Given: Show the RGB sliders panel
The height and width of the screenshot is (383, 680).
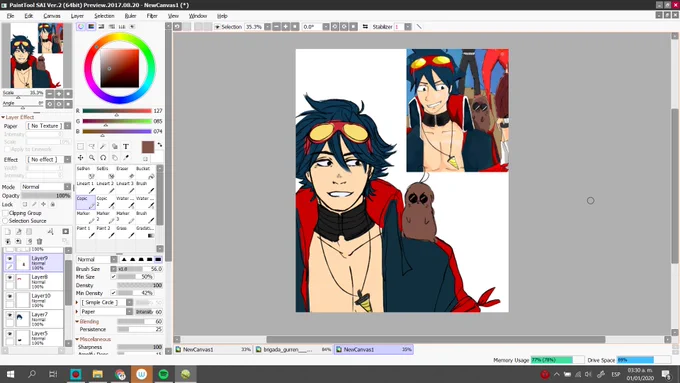Looking at the screenshot, I should click(91, 26).
